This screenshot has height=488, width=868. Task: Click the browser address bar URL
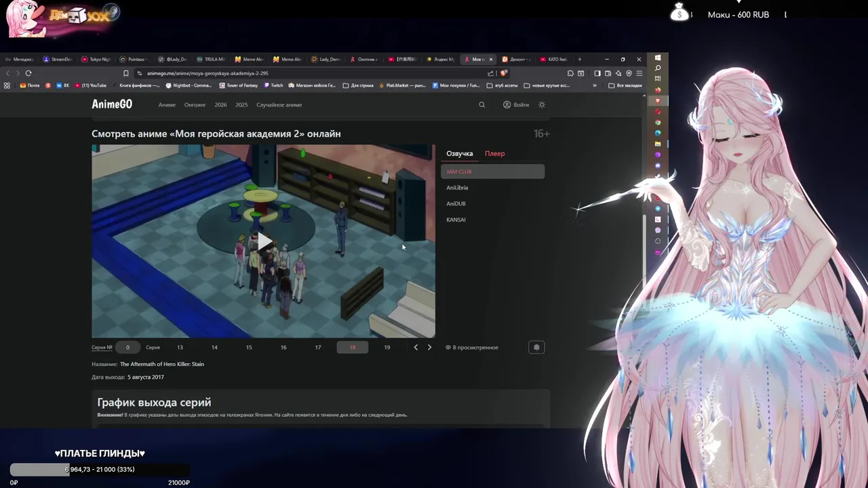(x=208, y=73)
